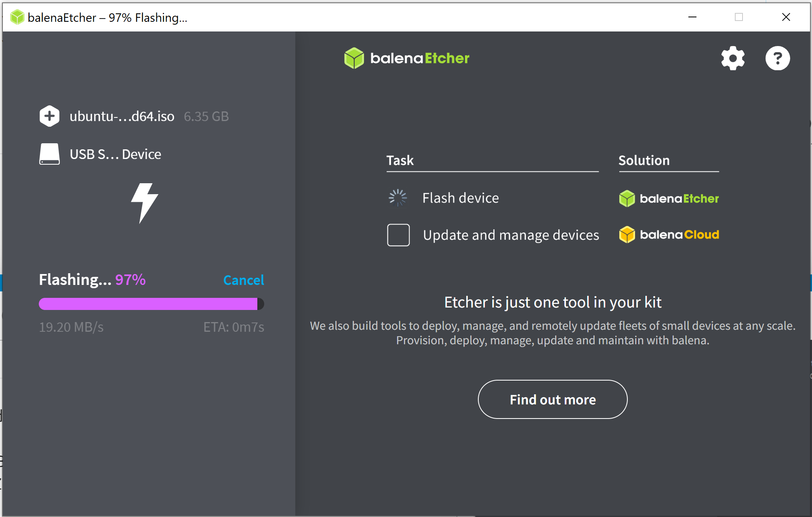
Task: Click the title bar app icon
Action: [17, 17]
